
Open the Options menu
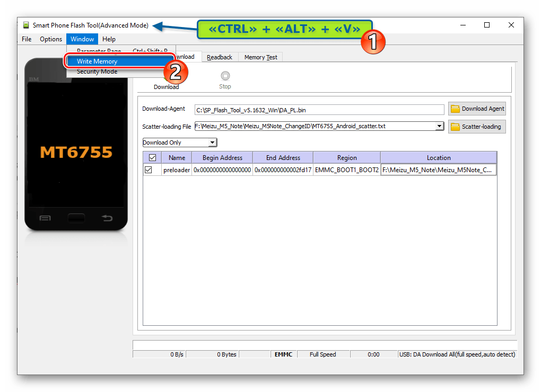[51, 39]
